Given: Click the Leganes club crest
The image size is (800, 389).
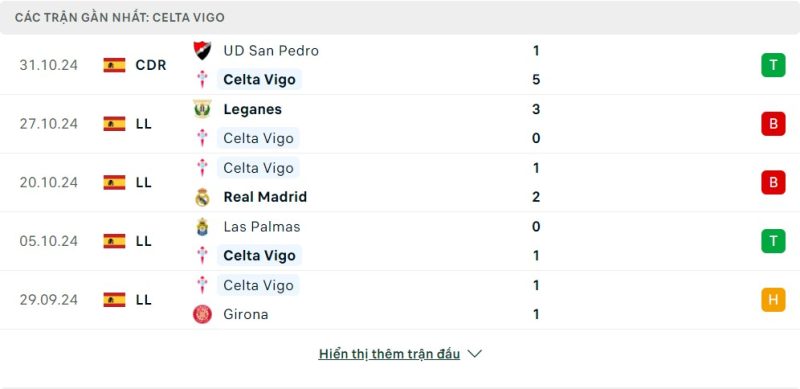Looking at the screenshot, I should 202,109.
